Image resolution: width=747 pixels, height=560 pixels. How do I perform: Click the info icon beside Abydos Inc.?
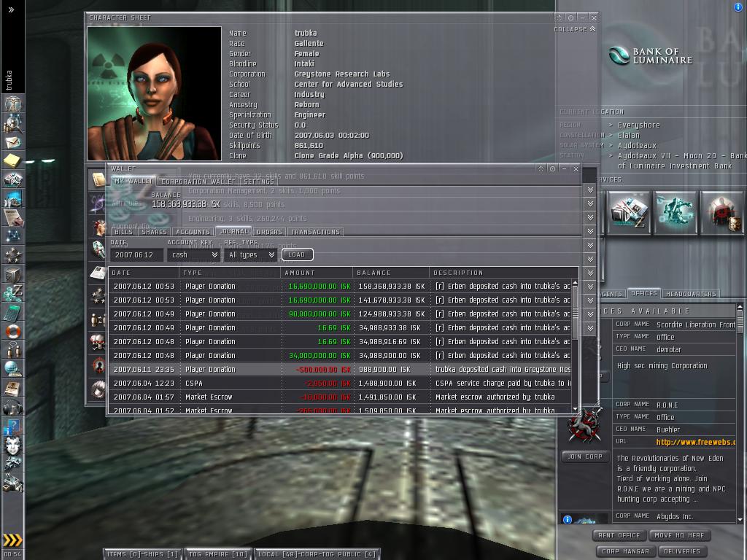568,519
